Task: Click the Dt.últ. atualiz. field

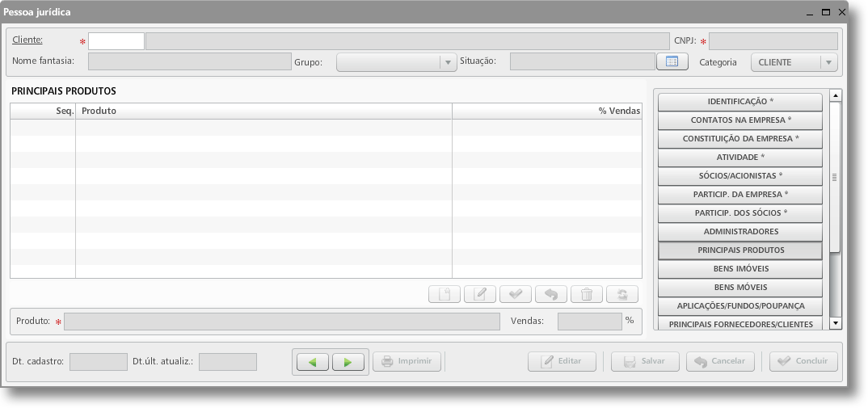Action: pyautogui.click(x=228, y=362)
